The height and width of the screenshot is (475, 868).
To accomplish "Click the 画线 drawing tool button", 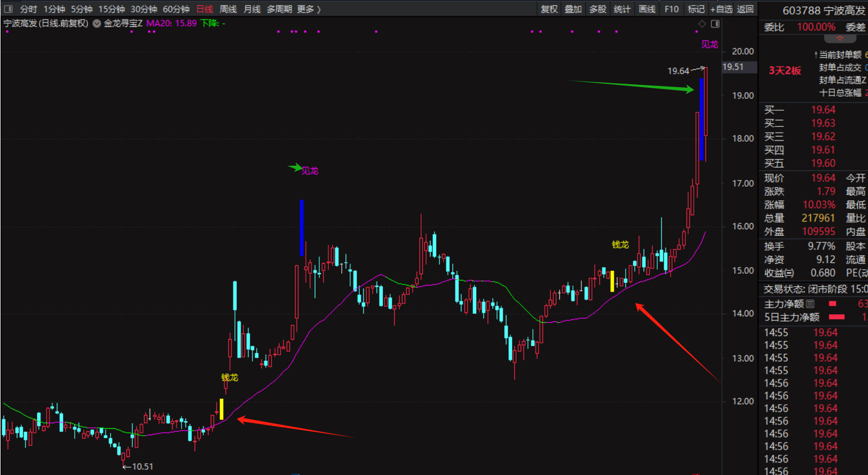I will [647, 9].
